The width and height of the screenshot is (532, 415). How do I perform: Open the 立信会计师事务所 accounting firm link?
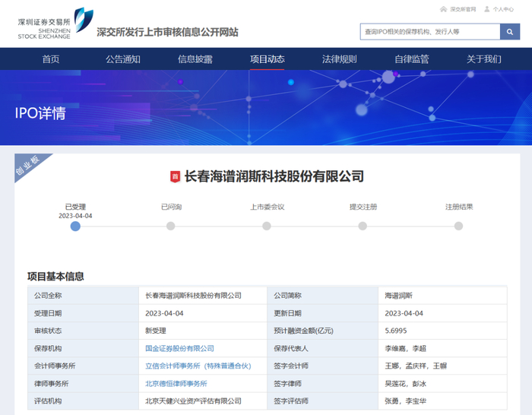[x=198, y=366]
